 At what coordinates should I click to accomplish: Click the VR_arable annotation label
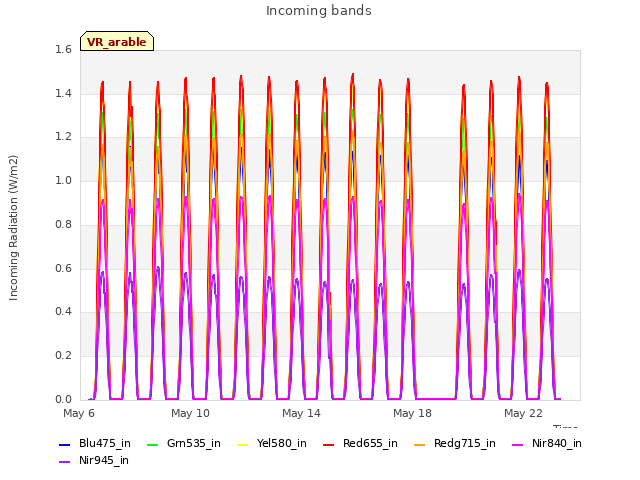[117, 42]
